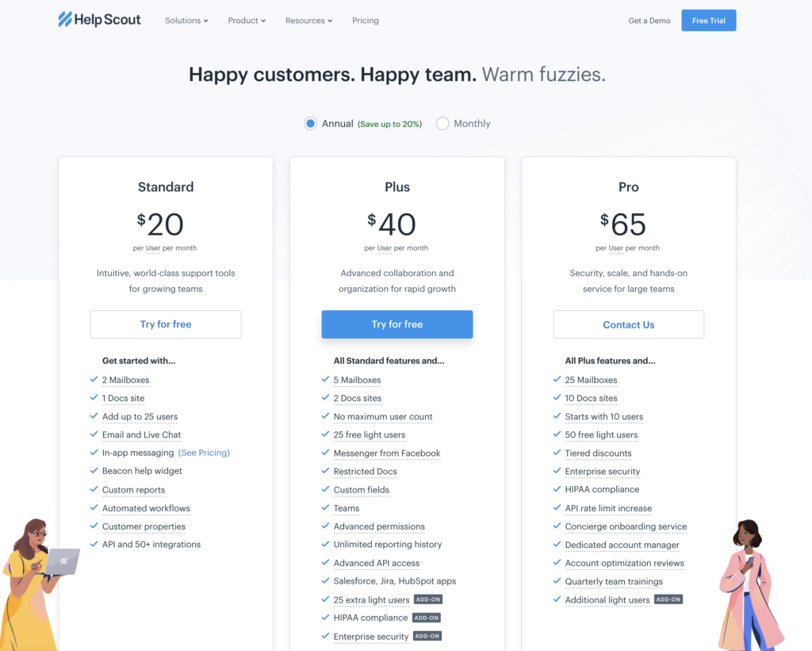Click checkmark next to 2 Mailboxes
The image size is (812, 651).
(x=94, y=379)
